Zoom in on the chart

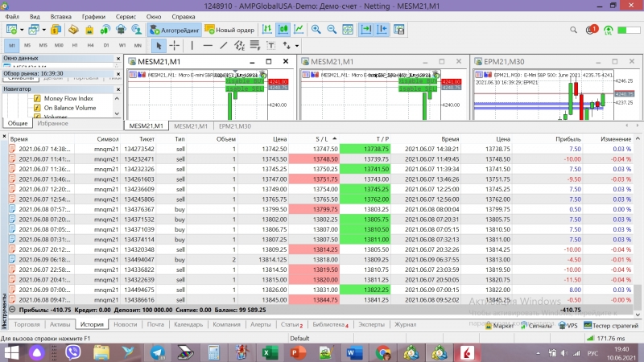pos(316,30)
